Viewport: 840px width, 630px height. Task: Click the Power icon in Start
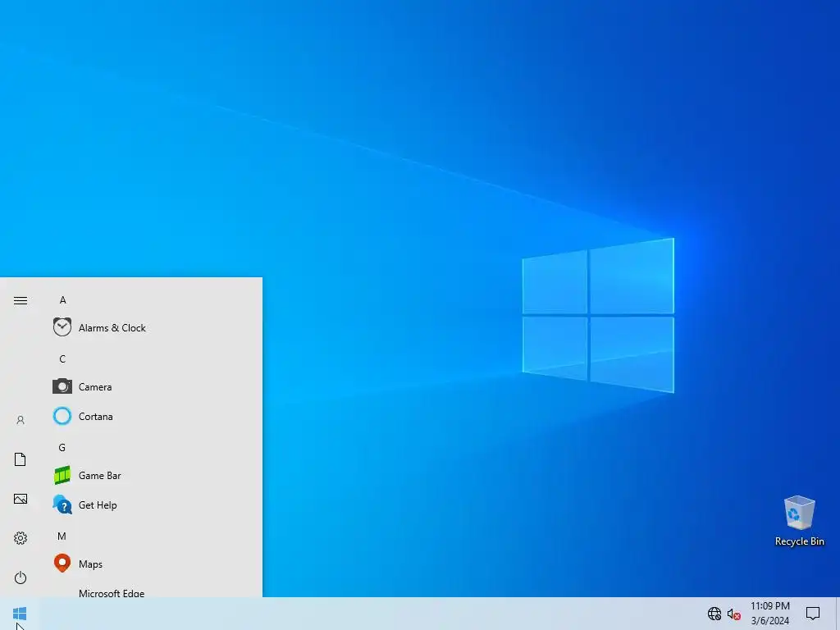pyautogui.click(x=21, y=577)
